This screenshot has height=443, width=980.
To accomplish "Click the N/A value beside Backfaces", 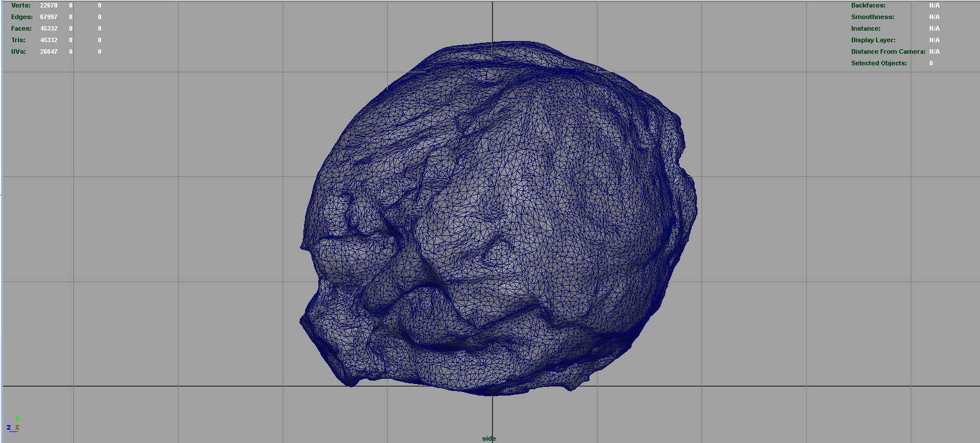I will (x=934, y=5).
